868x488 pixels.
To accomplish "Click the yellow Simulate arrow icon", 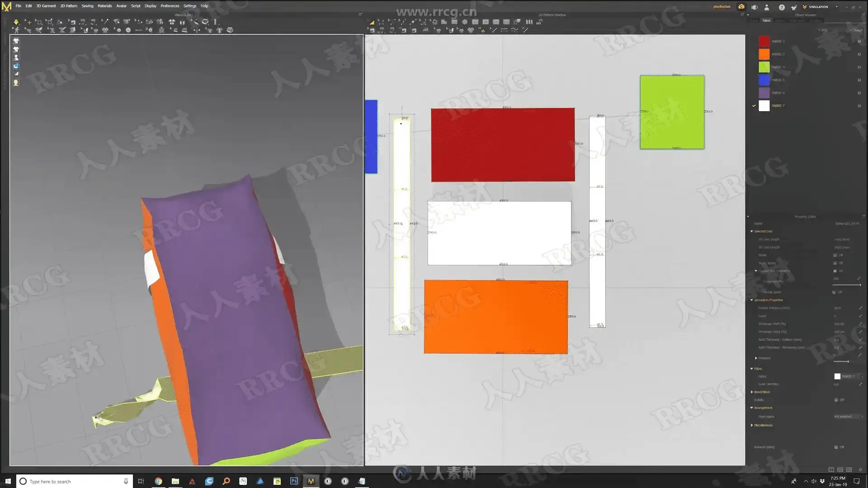I will [16, 22].
